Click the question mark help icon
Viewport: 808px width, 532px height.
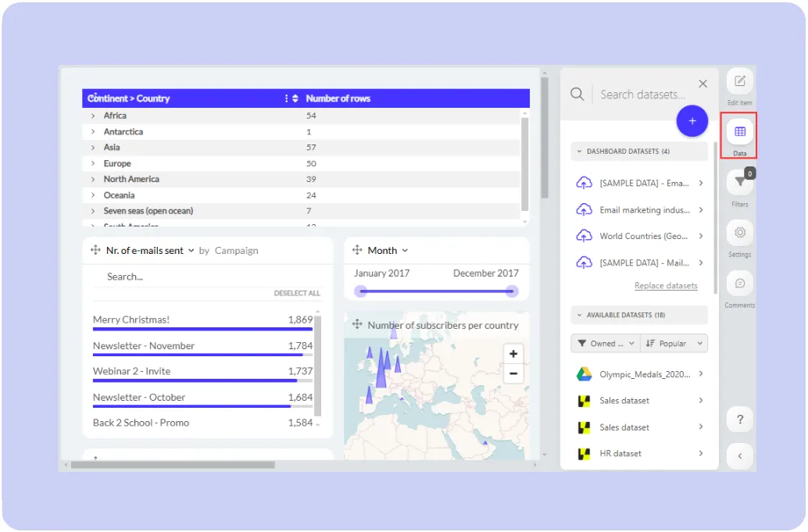click(x=739, y=420)
